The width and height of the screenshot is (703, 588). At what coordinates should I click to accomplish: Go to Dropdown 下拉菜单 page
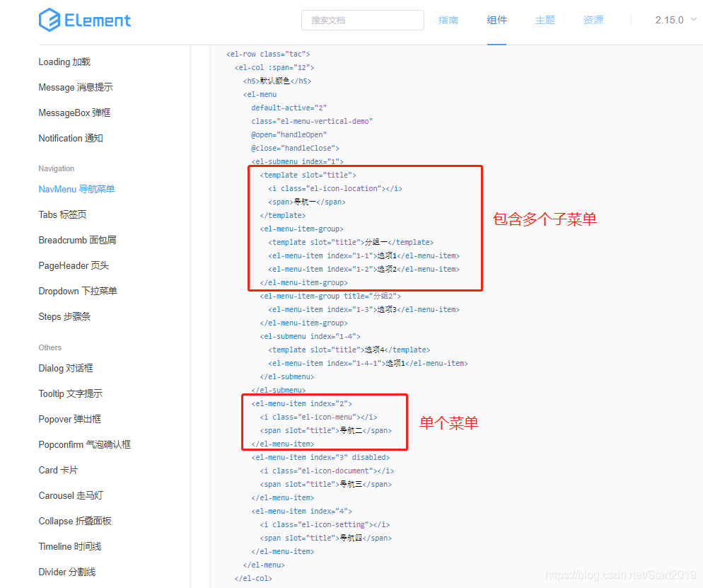(78, 292)
